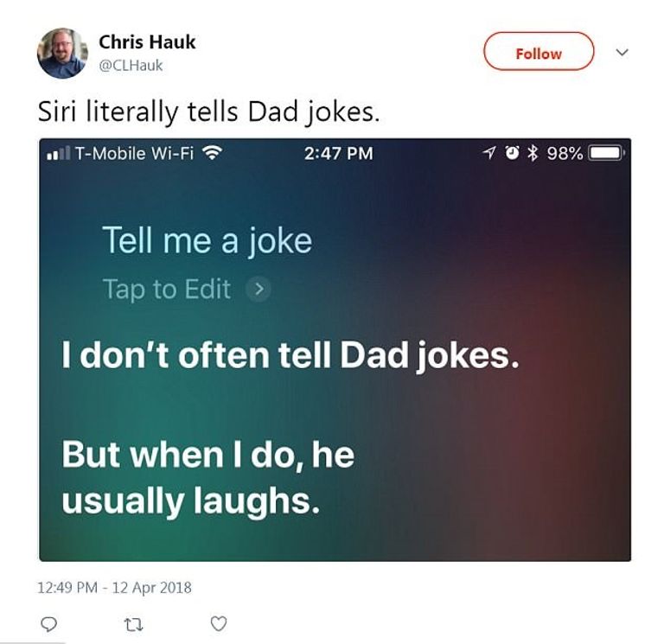The width and height of the screenshot is (664, 644).
Task: Tap the location services arrow icon
Action: click(x=488, y=154)
